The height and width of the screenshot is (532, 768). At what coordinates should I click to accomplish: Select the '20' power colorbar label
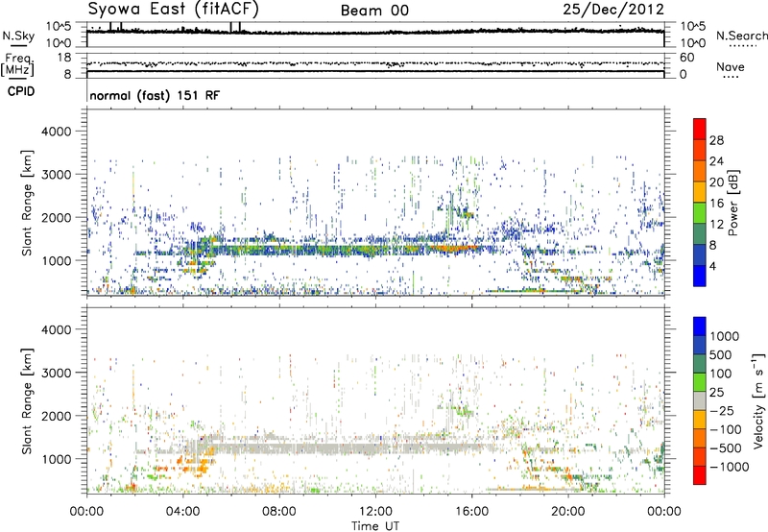point(716,182)
